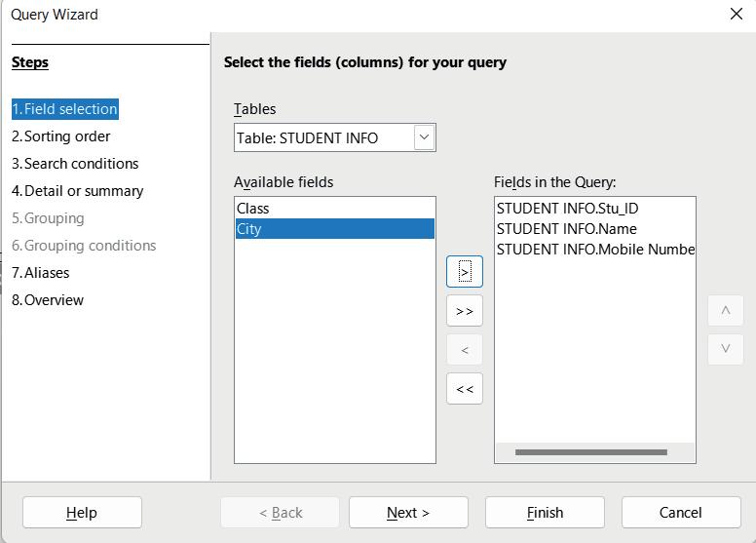Screen dimensions: 756x543
Task: Click the Next button
Action: pyautogui.click(x=408, y=513)
